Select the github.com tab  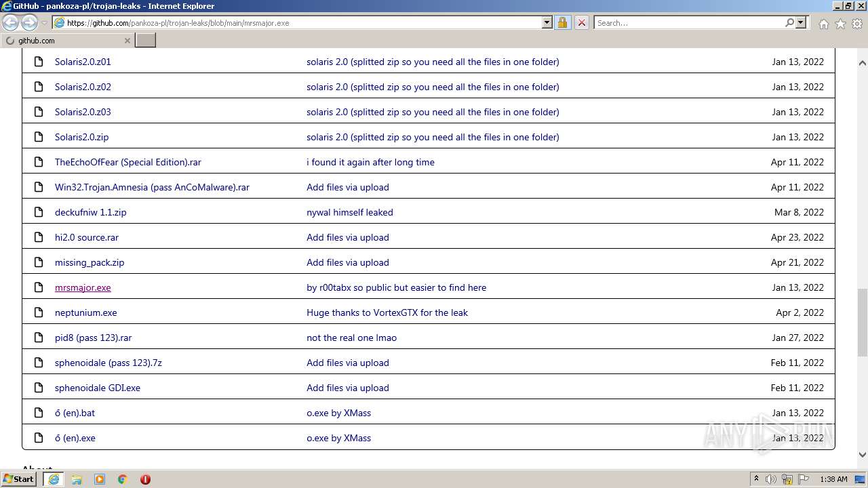coord(67,41)
